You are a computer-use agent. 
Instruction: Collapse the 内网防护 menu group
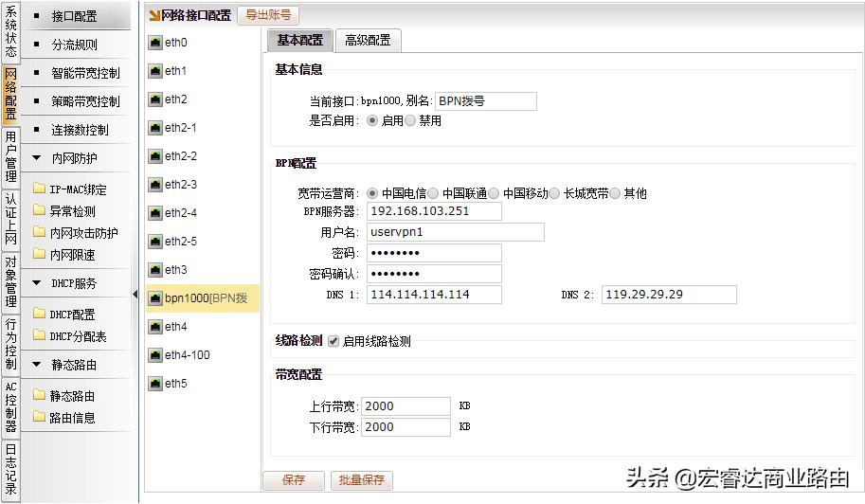pyautogui.click(x=37, y=158)
